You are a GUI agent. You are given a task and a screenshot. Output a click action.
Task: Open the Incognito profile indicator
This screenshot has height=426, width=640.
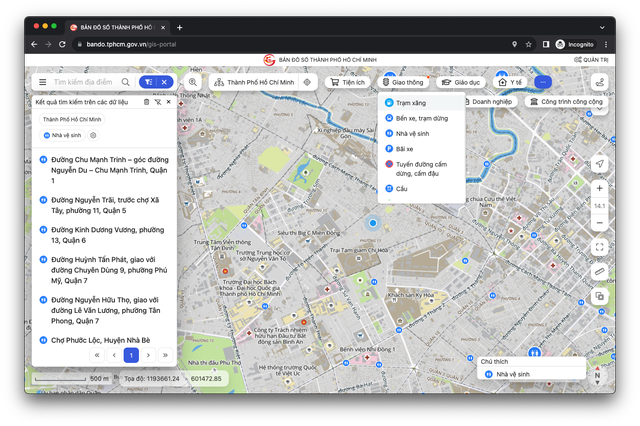576,44
